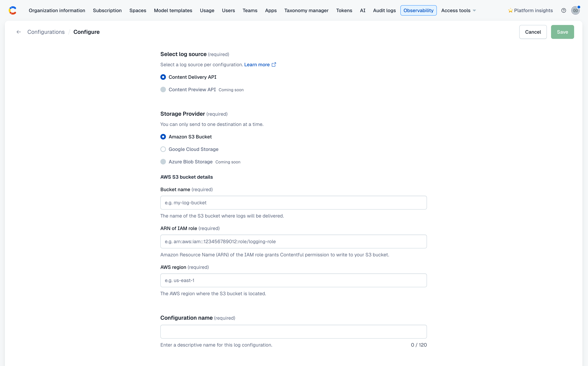Switch to the Usage tab

pos(207,10)
